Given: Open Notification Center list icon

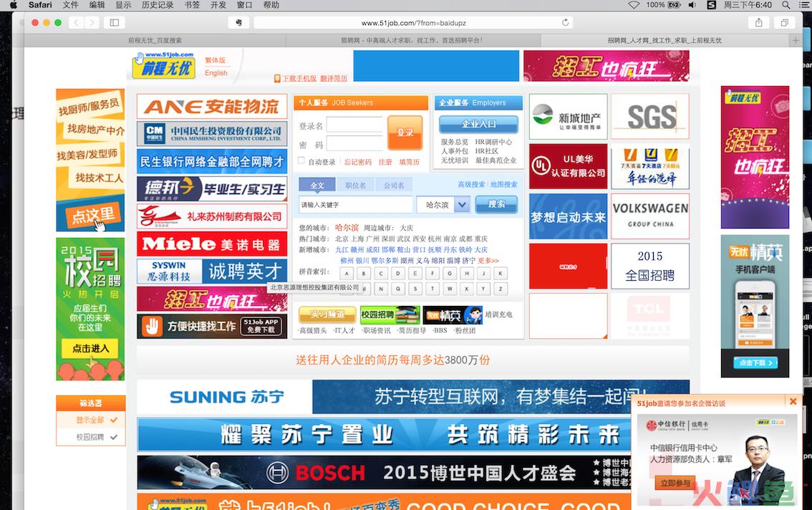Looking at the screenshot, I should click(x=803, y=5).
